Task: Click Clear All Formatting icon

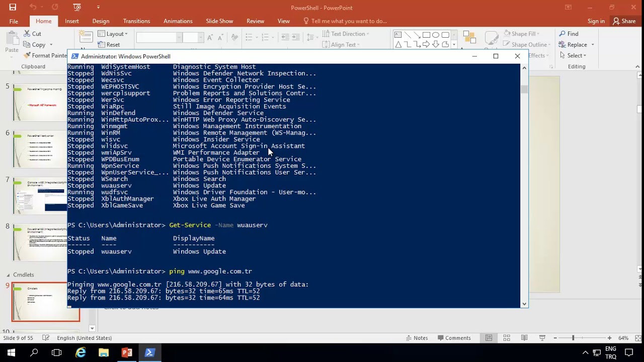Action: pyautogui.click(x=234, y=38)
